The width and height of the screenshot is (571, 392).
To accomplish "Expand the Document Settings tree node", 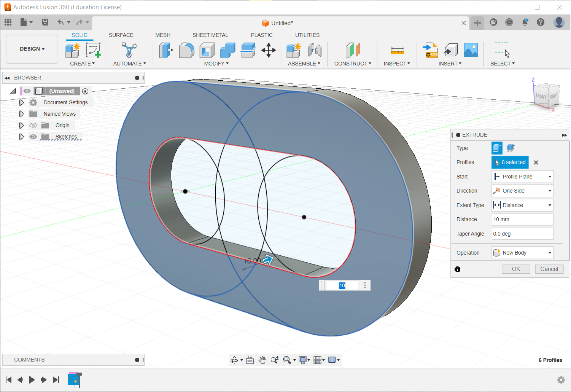I will (x=21, y=102).
